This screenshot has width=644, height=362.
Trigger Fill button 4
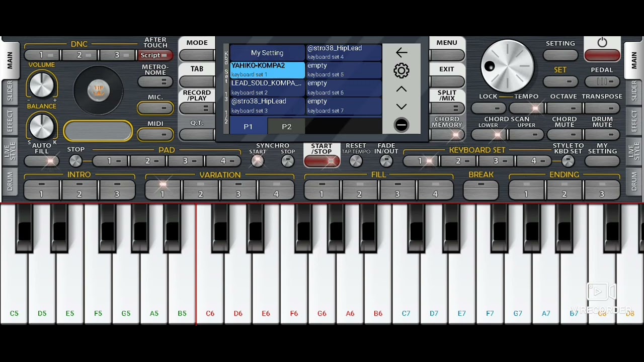click(x=435, y=190)
